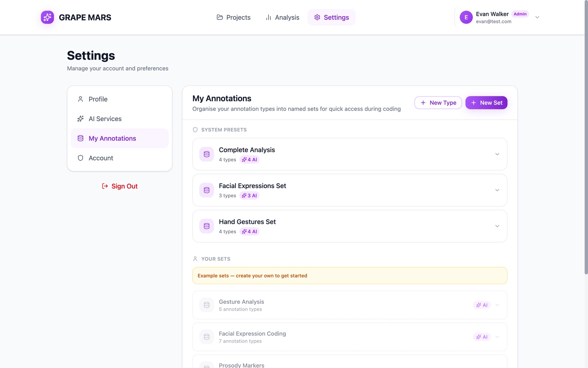Click the Analysis bar chart icon
Image resolution: width=588 pixels, height=368 pixels.
point(268,17)
